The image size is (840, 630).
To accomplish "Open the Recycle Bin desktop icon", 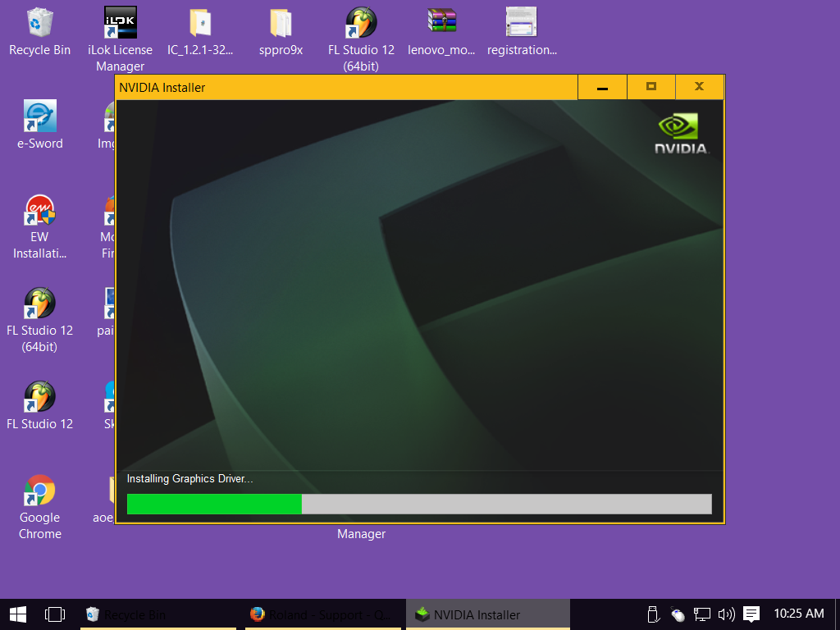I will (x=39, y=32).
